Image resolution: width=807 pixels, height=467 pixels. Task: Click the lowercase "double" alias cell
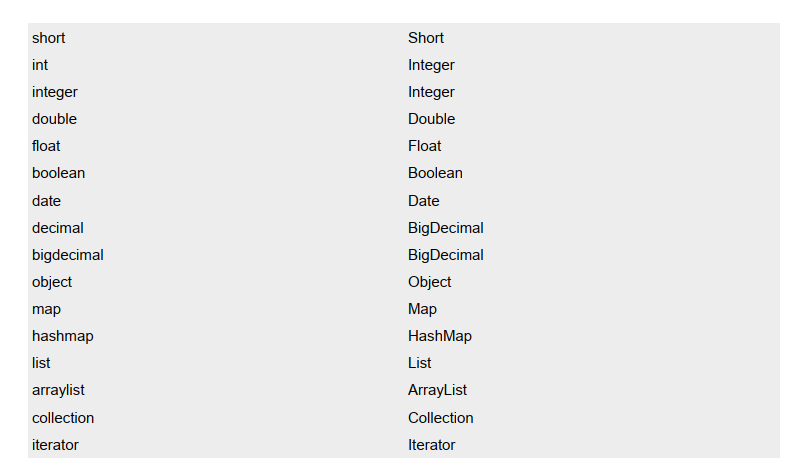[x=54, y=119]
